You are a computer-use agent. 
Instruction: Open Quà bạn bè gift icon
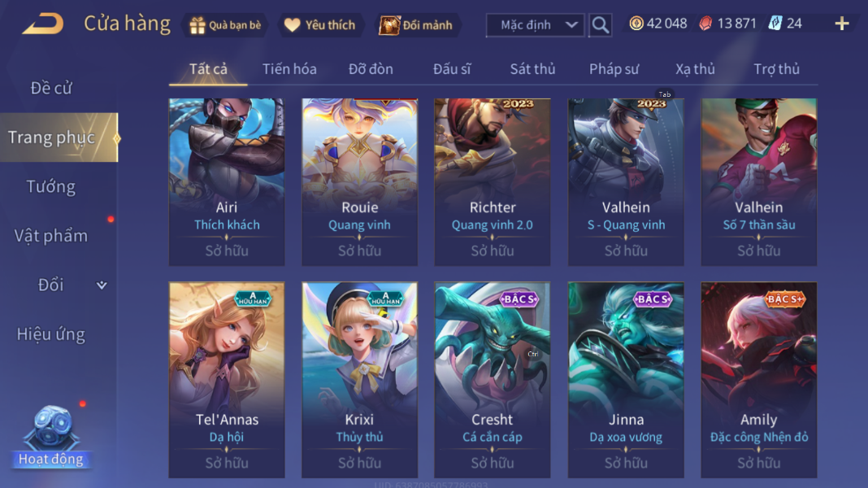[x=197, y=25]
